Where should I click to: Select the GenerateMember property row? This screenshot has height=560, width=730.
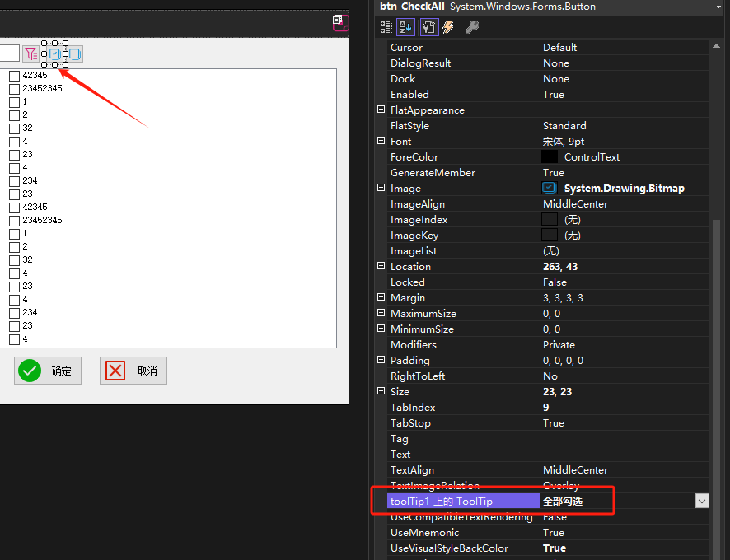point(548,173)
